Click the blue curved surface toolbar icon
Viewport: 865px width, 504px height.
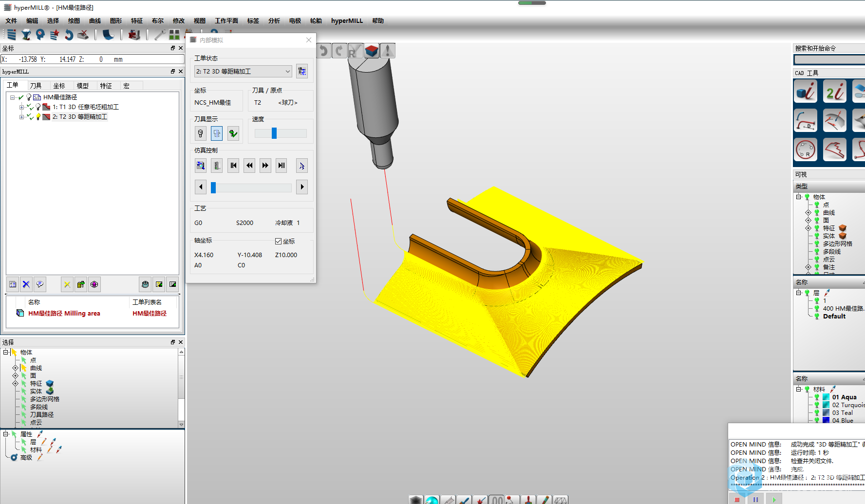point(108,35)
